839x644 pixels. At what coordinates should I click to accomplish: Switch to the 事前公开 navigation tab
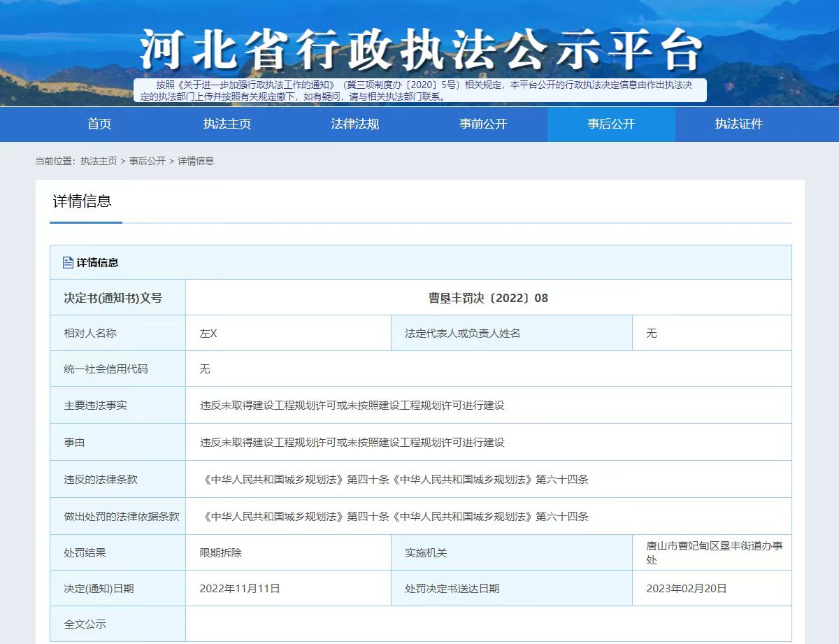(x=483, y=124)
